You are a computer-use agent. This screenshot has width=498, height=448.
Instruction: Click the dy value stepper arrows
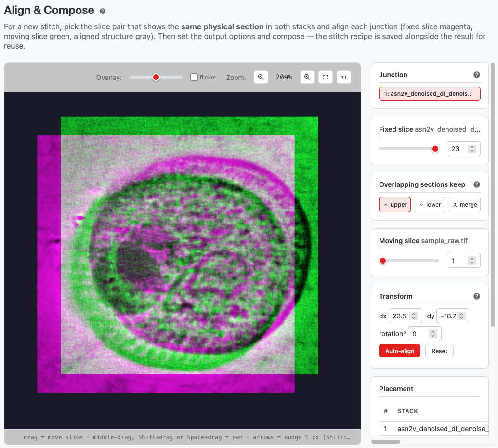coord(461,316)
